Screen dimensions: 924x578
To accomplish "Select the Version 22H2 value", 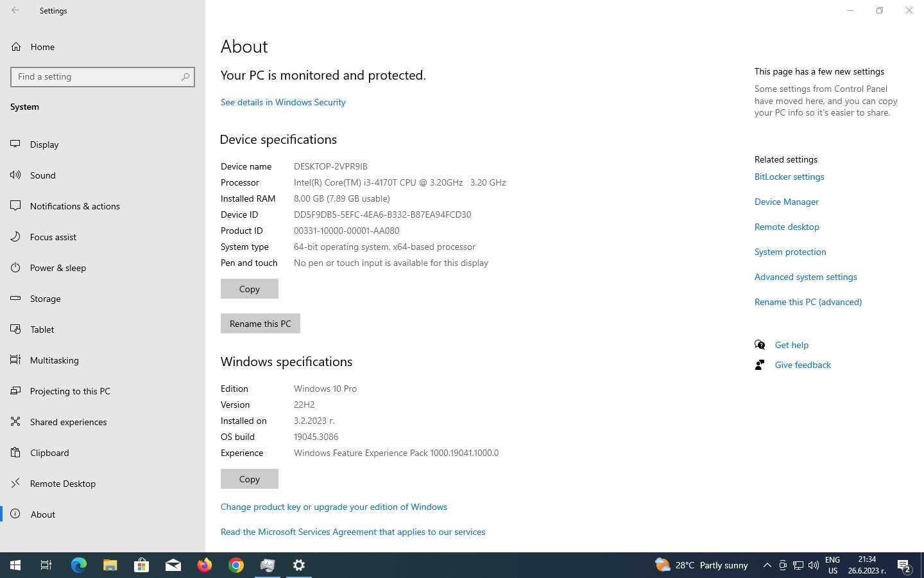I will click(304, 405).
